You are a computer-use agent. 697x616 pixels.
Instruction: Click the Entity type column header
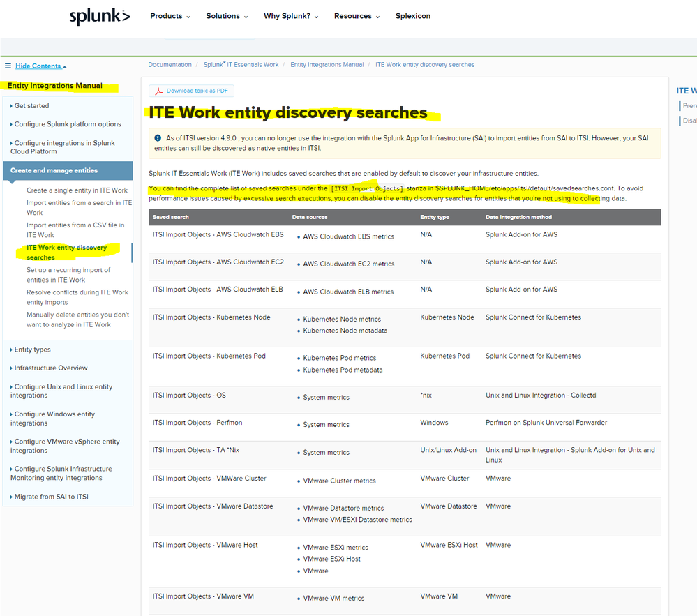435,218
